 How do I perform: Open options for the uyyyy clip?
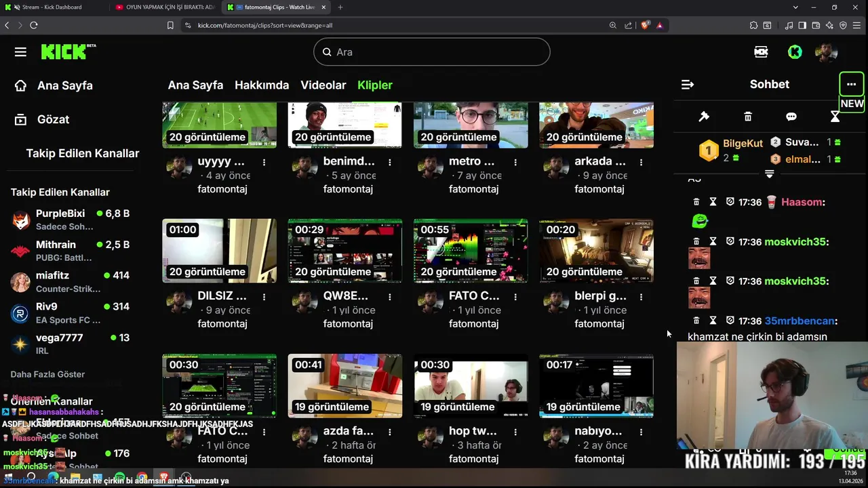point(264,162)
